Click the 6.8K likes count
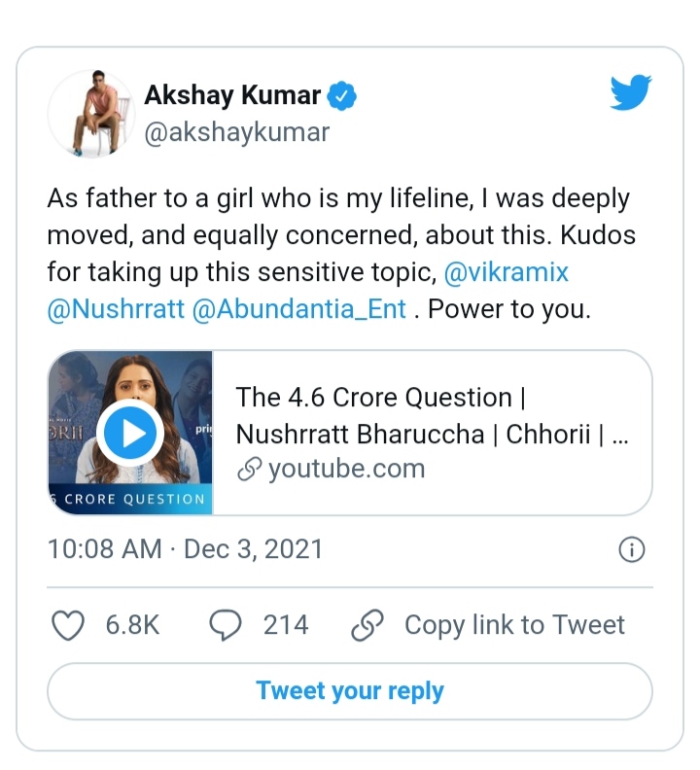The image size is (700, 770). (x=132, y=626)
